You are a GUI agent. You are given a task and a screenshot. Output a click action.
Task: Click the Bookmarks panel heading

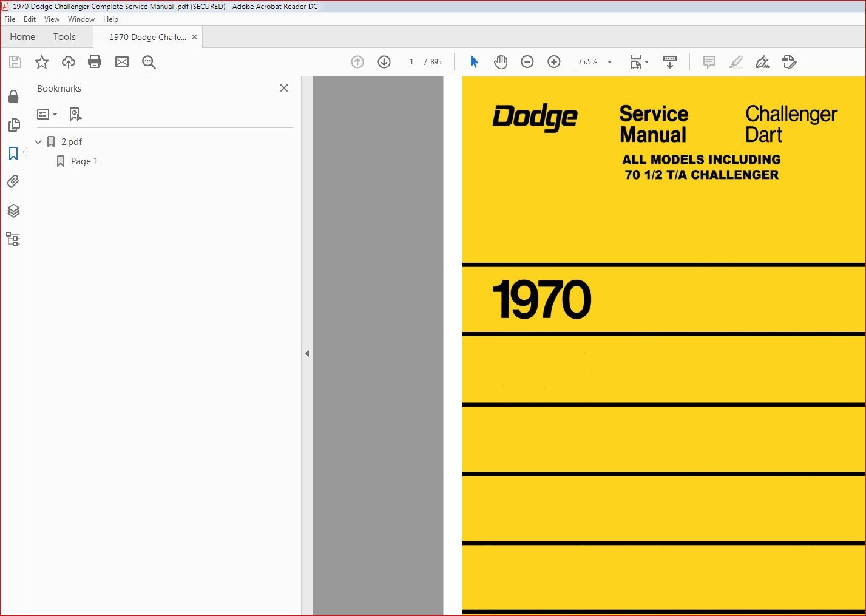(x=59, y=89)
